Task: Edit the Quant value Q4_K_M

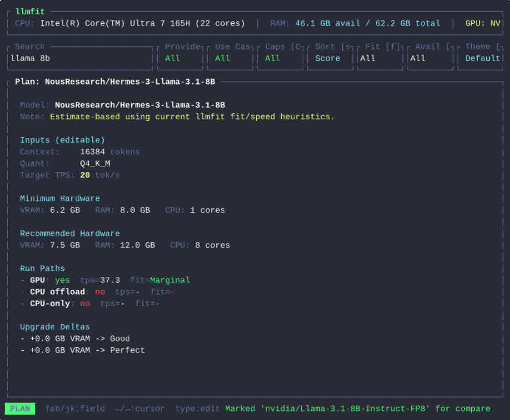Action: [x=95, y=163]
